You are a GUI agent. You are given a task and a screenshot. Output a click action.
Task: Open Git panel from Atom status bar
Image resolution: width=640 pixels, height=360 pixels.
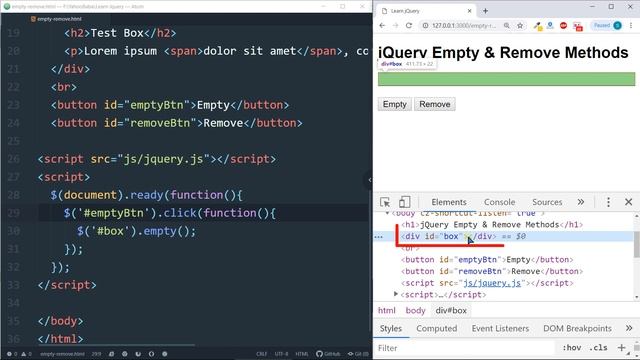pos(358,354)
